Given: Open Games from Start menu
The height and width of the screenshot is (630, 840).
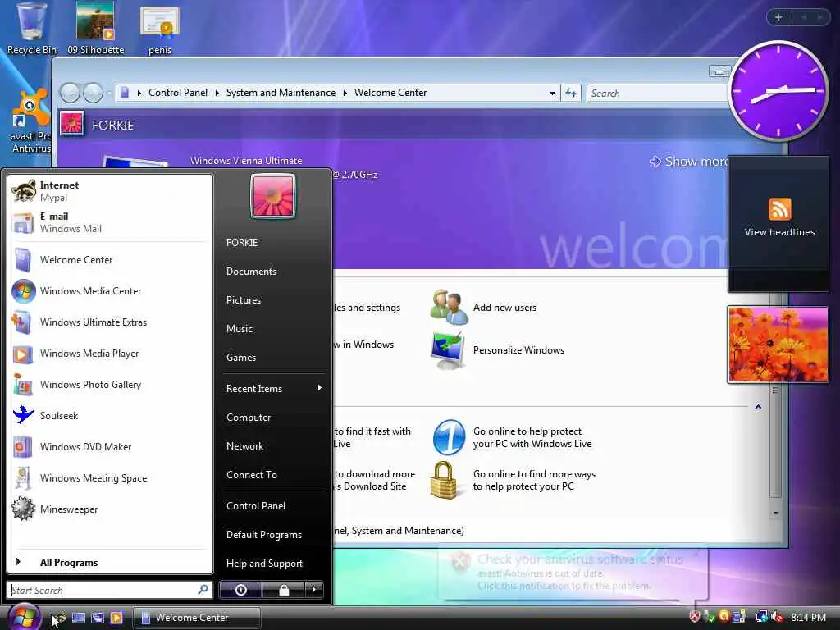Looking at the screenshot, I should click(x=274, y=358).
